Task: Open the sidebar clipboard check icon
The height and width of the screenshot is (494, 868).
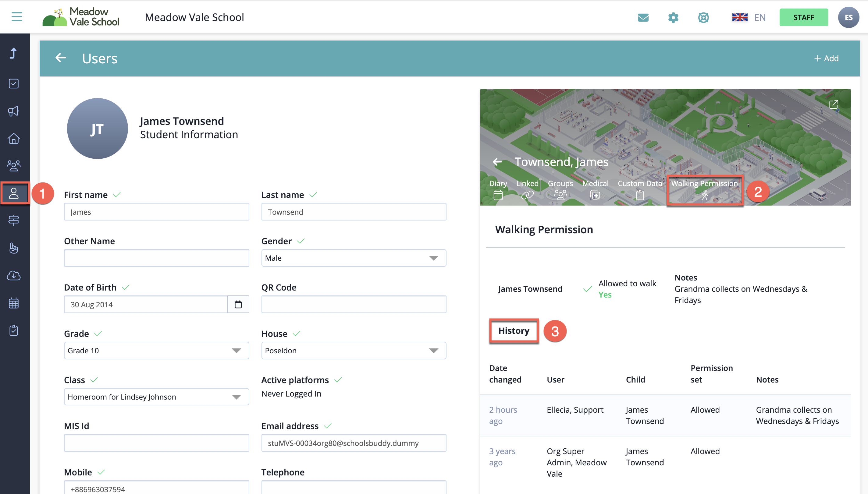Action: [x=14, y=330]
